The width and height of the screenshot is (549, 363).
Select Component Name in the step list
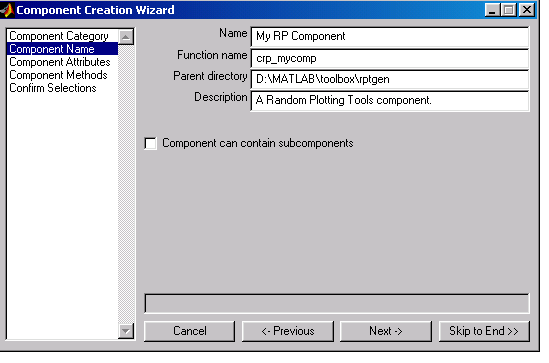[62, 49]
